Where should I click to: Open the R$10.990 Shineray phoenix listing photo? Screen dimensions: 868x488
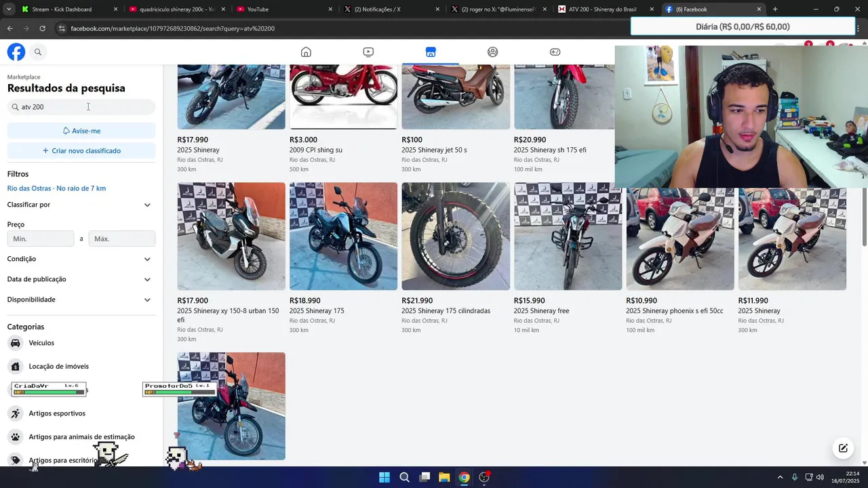tap(680, 239)
